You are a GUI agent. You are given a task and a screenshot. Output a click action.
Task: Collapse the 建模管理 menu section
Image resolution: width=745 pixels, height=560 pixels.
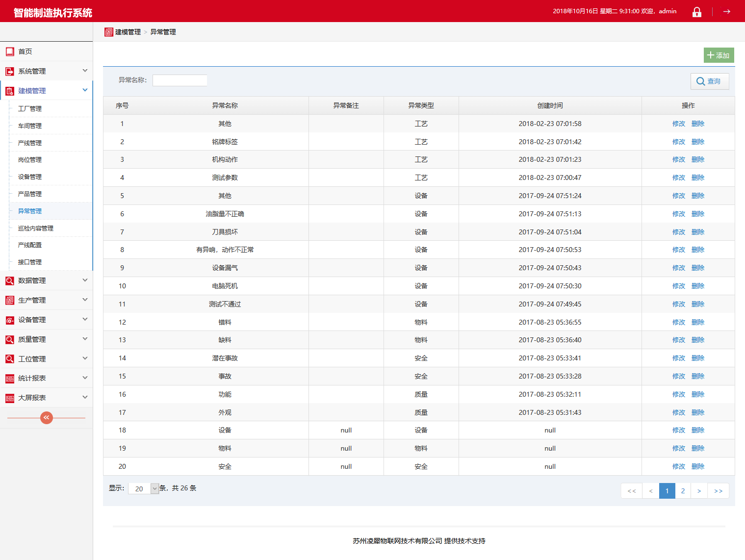pos(85,90)
